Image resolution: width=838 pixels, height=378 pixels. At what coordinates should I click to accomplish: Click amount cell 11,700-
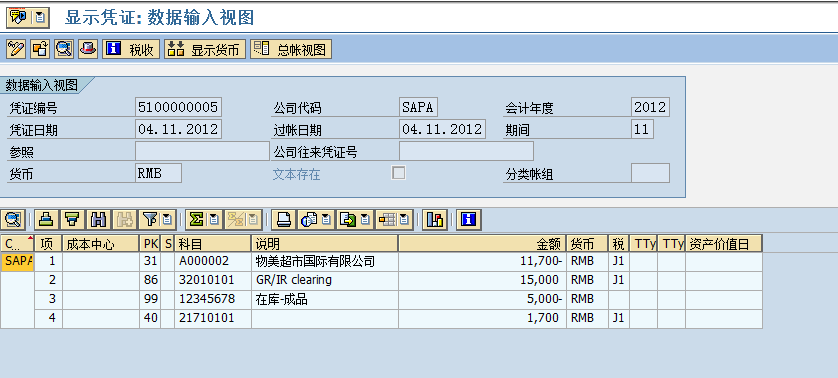(x=482, y=261)
